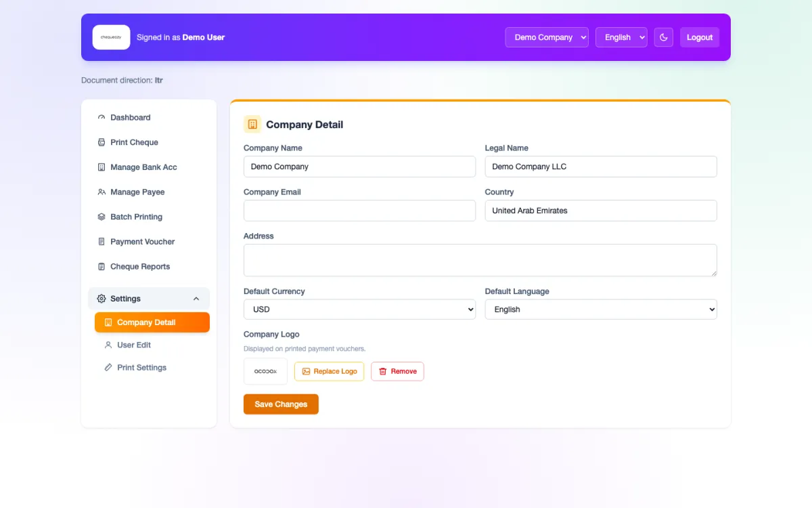Image resolution: width=812 pixels, height=508 pixels.
Task: Open Manage Bank Acc menu item
Action: [x=149, y=167]
